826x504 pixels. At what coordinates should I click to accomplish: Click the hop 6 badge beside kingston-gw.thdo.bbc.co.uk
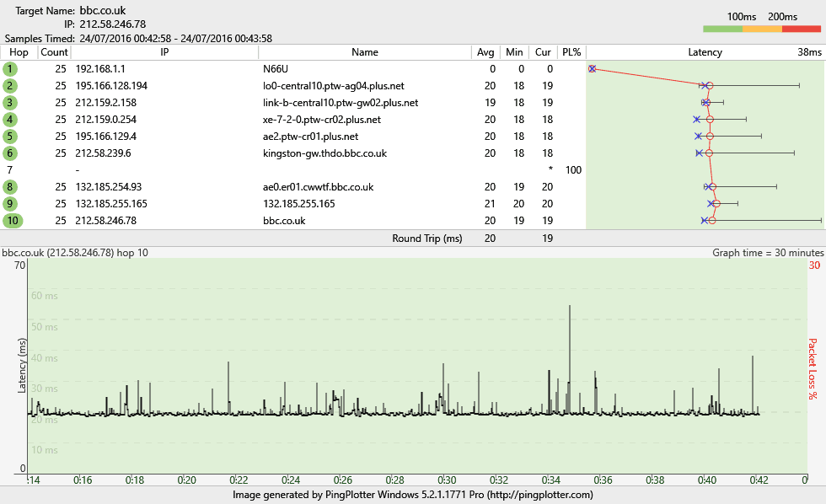11,153
